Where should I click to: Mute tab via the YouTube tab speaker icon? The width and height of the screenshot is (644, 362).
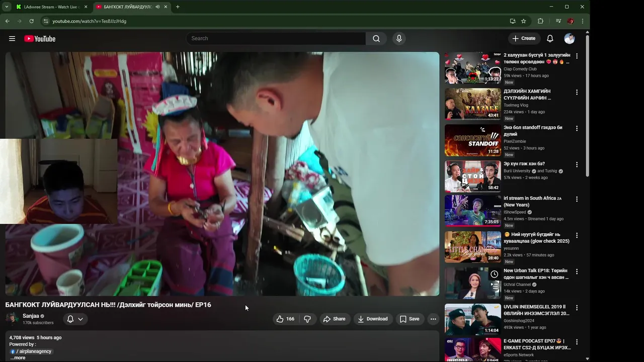coord(157,7)
